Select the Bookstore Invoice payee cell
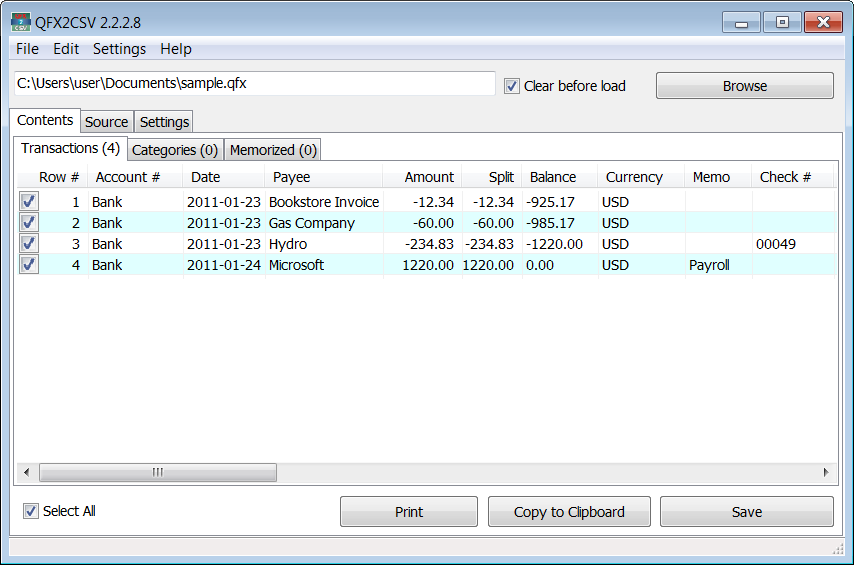 click(324, 202)
